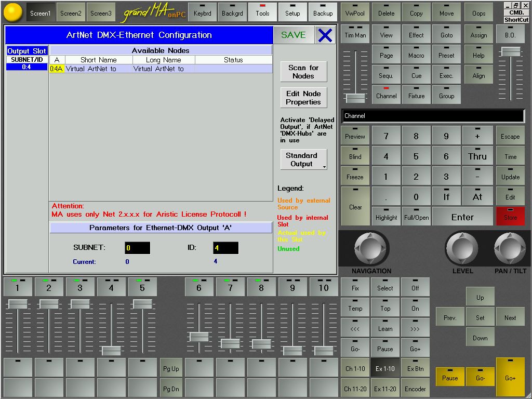Toggle the Backgrd button
The height and width of the screenshot is (399, 532).
tap(232, 12)
